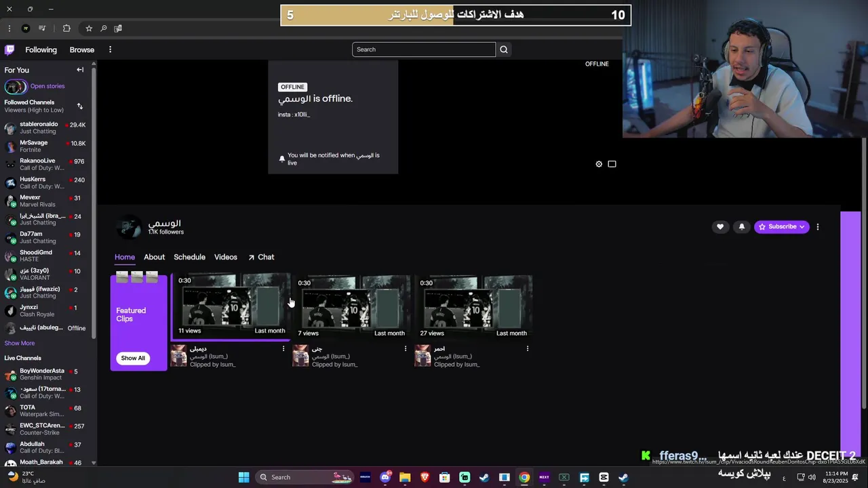Click the translate page icon

pyautogui.click(x=118, y=28)
